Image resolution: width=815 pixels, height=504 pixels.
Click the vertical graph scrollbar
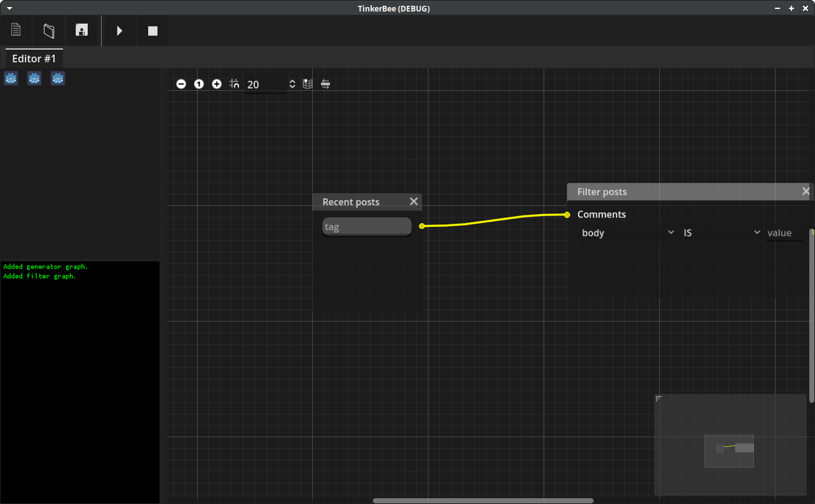pos(812,315)
